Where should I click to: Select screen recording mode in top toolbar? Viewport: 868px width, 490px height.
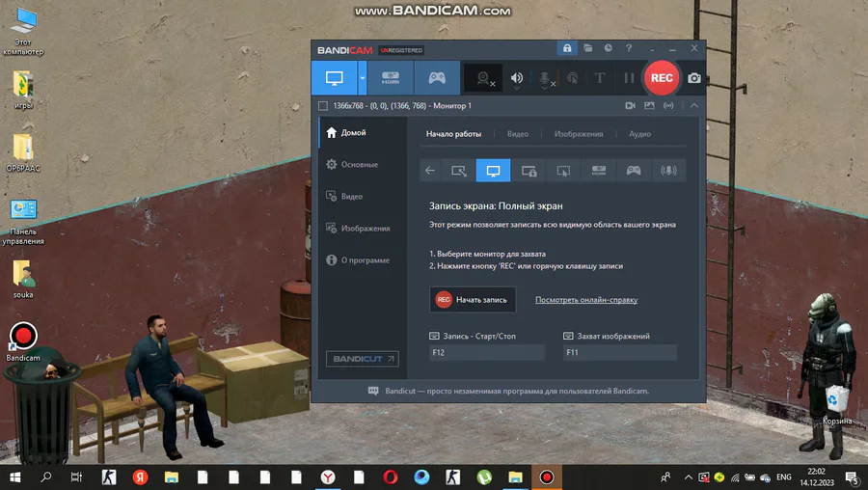(334, 78)
